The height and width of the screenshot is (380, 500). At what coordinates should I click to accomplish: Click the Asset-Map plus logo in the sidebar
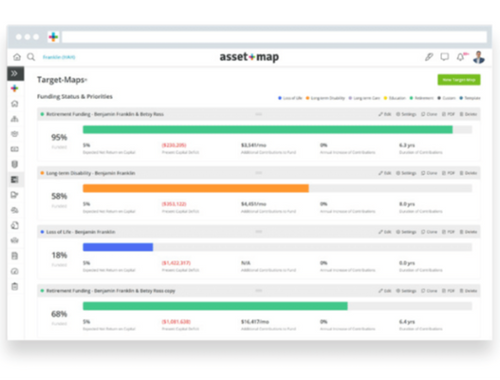click(15, 88)
